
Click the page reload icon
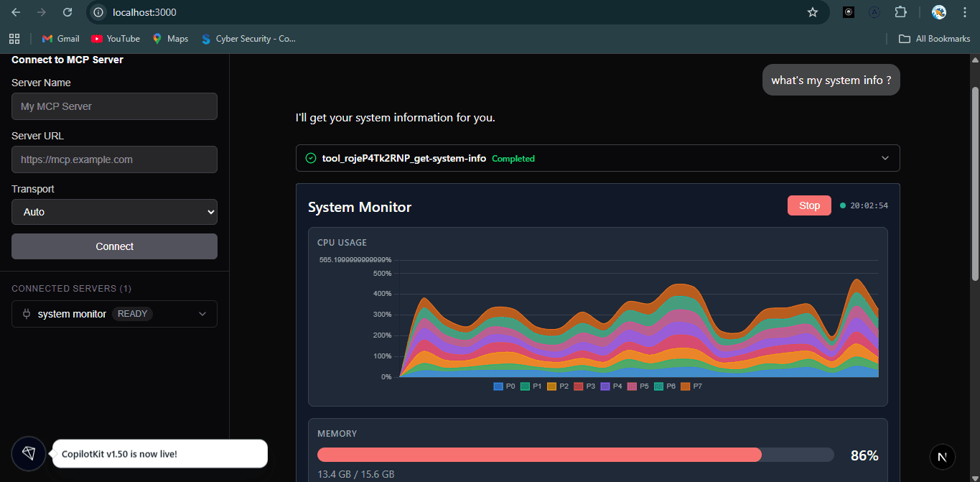point(67,12)
